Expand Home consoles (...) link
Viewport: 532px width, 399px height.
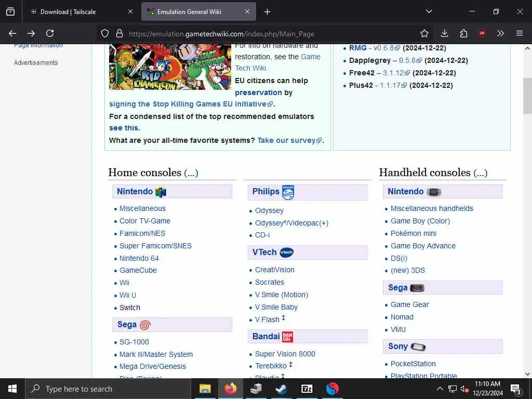point(191,173)
